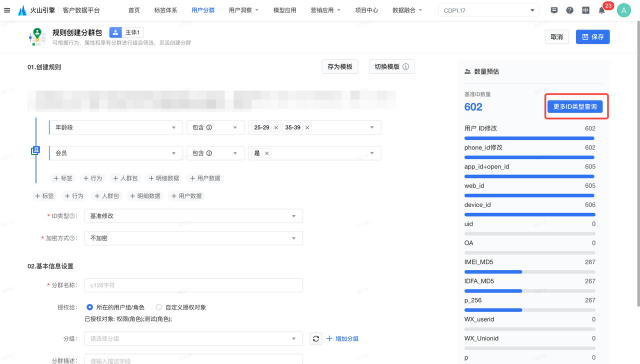
Task: Click the 数量预估 people icon
Action: [467, 71]
